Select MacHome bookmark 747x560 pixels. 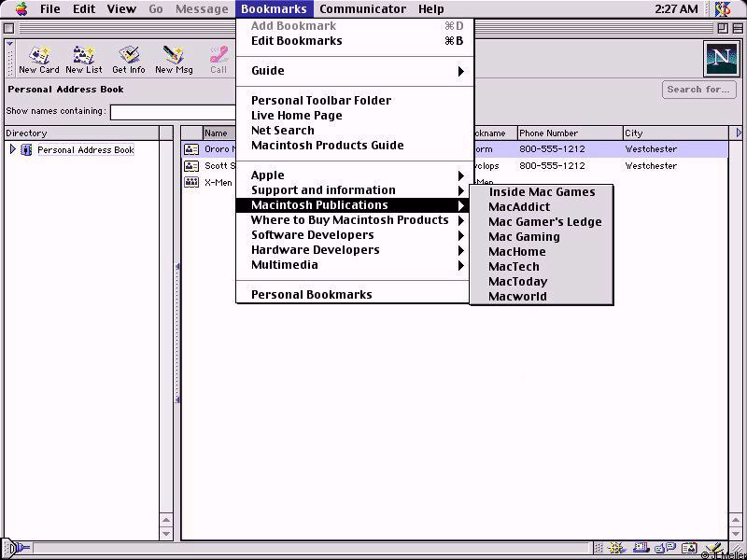click(x=542, y=252)
